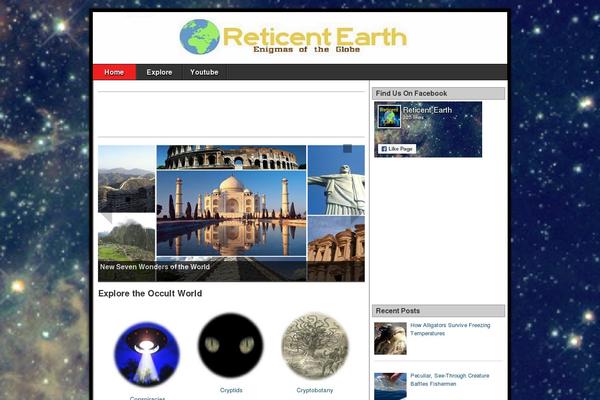The height and width of the screenshot is (400, 600).
Task: Click the Facebook f icon in Like Page button
Action: click(384, 149)
